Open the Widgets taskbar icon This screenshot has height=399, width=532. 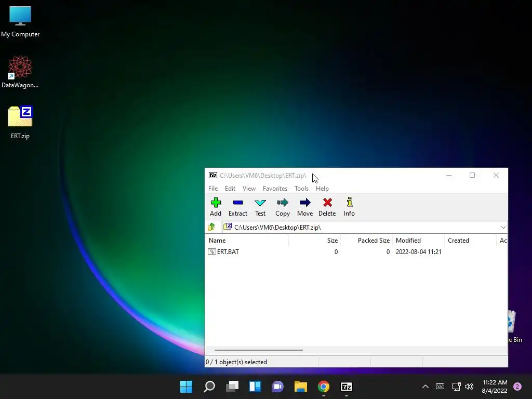tap(255, 387)
